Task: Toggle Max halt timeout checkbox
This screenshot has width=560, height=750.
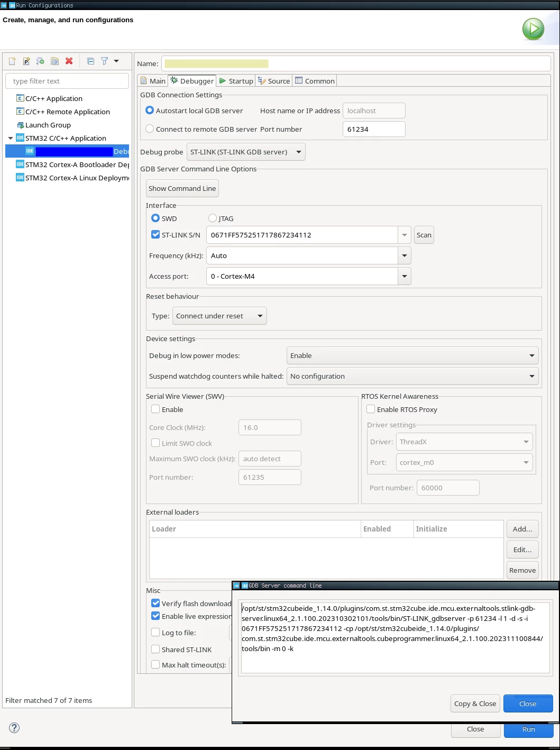Action: point(155,665)
